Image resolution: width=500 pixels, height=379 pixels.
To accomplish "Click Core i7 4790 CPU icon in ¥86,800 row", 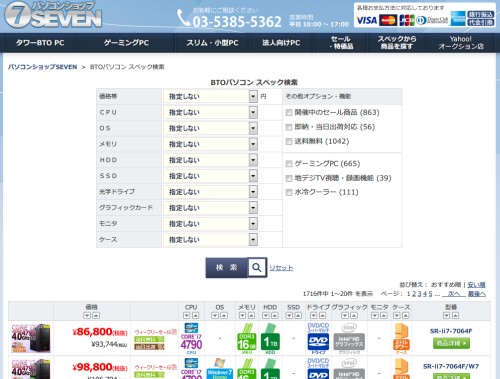I will tap(191, 338).
